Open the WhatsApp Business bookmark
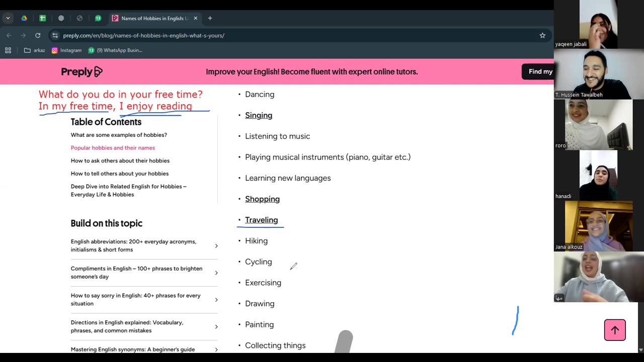This screenshot has height=362, width=644. coord(115,50)
